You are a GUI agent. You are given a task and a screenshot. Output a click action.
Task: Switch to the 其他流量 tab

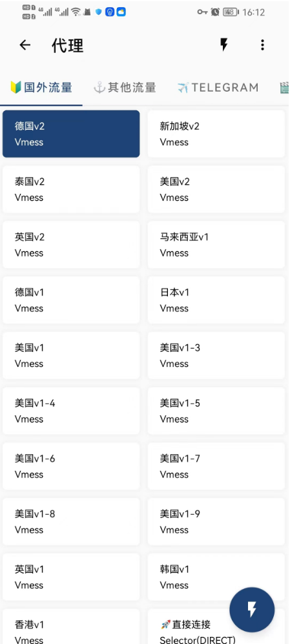pyautogui.click(x=125, y=87)
